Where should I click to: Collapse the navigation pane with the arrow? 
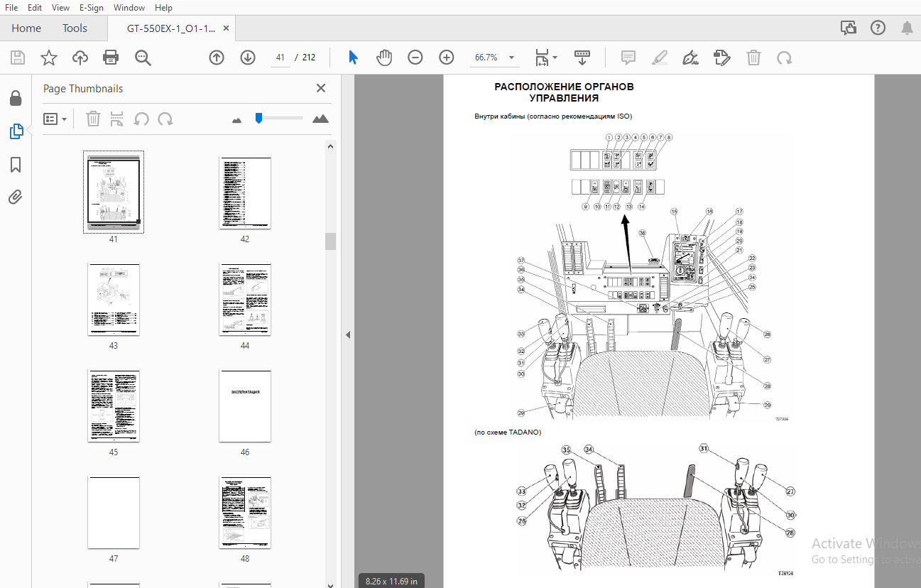348,334
